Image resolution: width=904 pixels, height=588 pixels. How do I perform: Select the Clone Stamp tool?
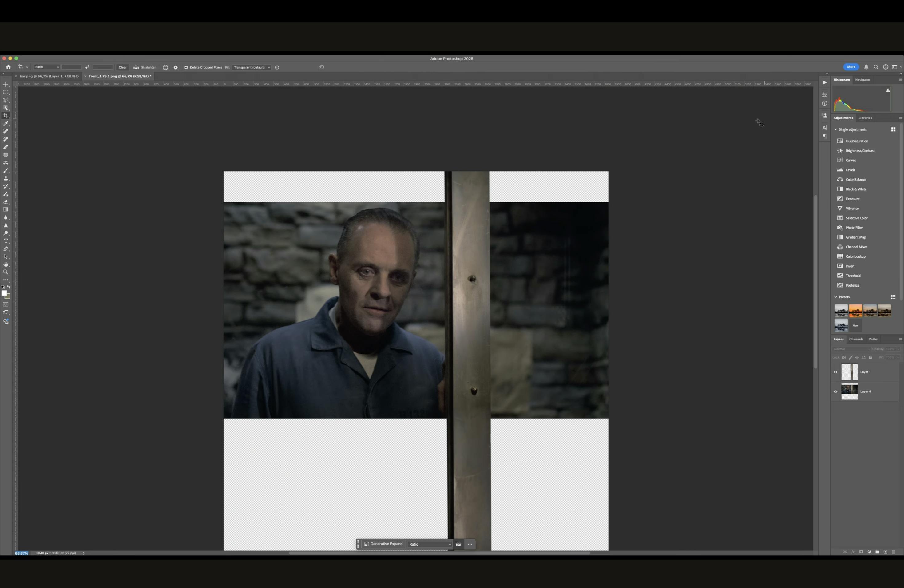click(6, 178)
